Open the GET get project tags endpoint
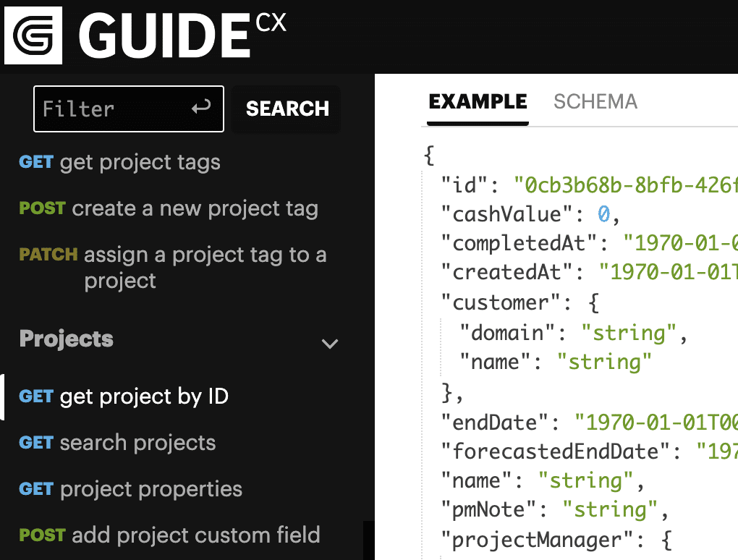Viewport: 738px width, 560px height. point(119,162)
